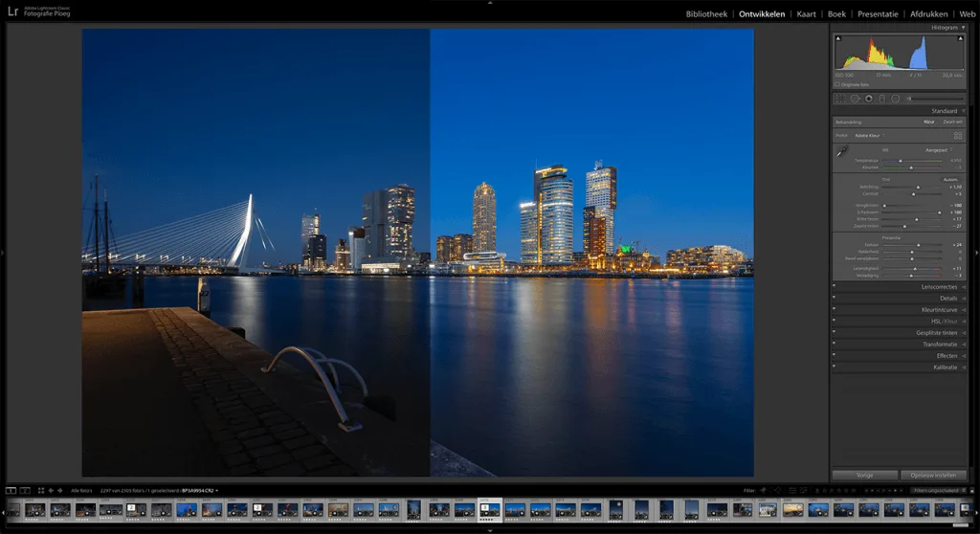Open the Boek module
980x534 pixels.
tap(836, 13)
